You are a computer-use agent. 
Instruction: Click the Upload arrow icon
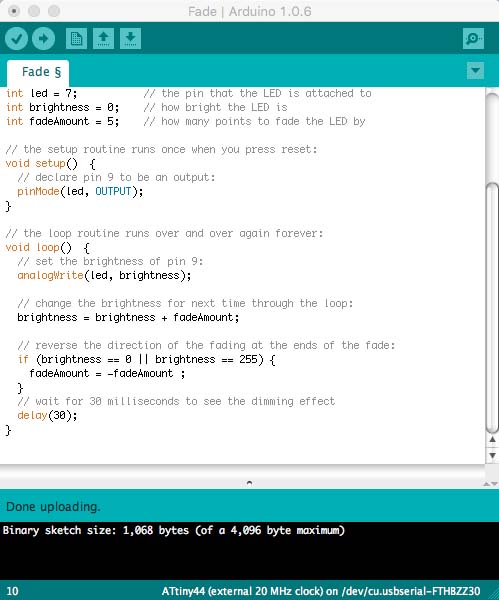43,38
